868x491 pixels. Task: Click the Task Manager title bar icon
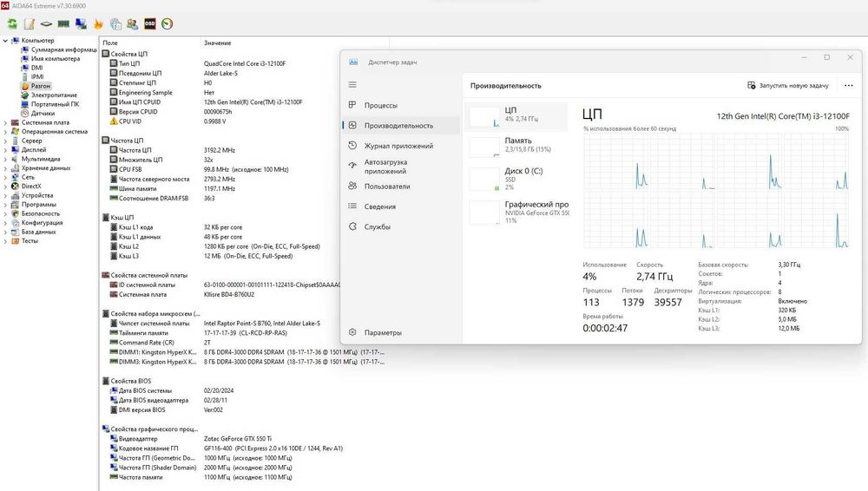(x=353, y=62)
